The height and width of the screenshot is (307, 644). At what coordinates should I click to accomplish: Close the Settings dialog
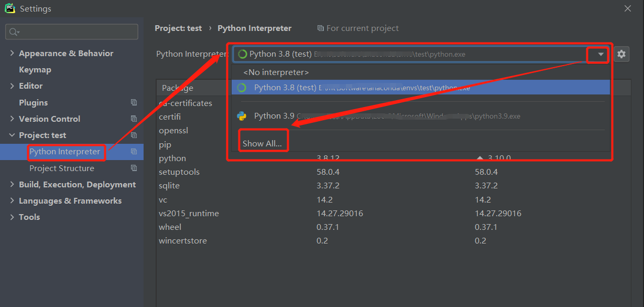(628, 8)
